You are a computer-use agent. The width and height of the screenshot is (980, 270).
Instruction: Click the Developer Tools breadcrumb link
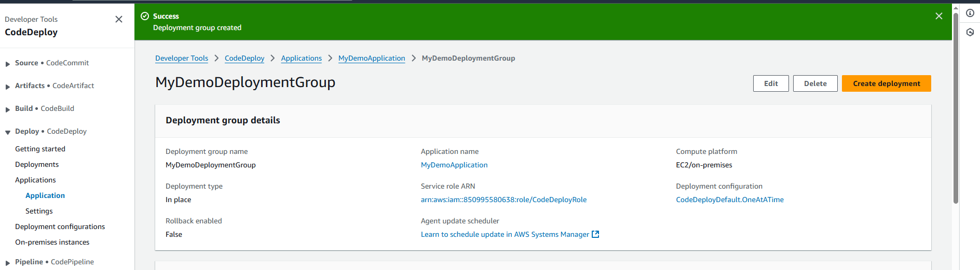point(182,58)
